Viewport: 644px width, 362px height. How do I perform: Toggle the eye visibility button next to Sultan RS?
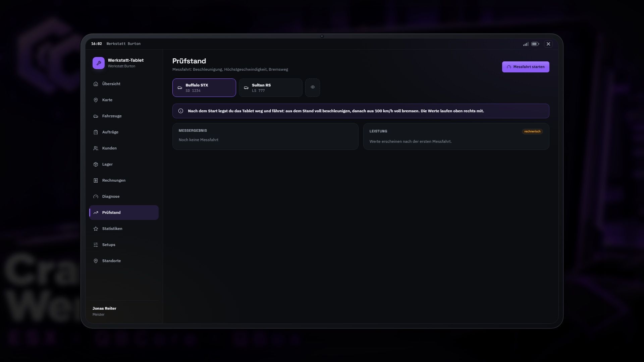313,87
